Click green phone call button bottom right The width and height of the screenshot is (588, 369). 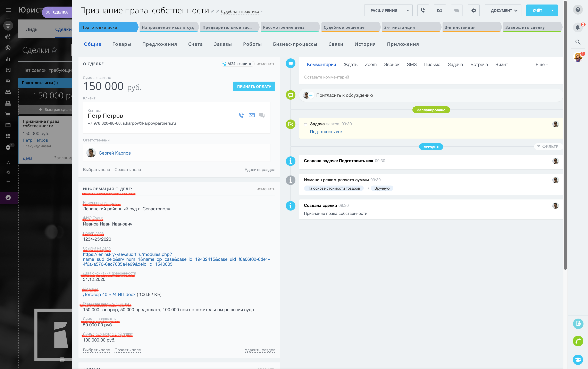(x=578, y=341)
